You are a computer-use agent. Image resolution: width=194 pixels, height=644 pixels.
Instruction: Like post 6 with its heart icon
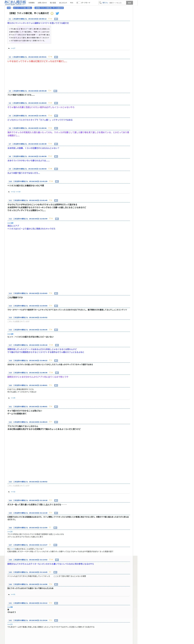49,128
